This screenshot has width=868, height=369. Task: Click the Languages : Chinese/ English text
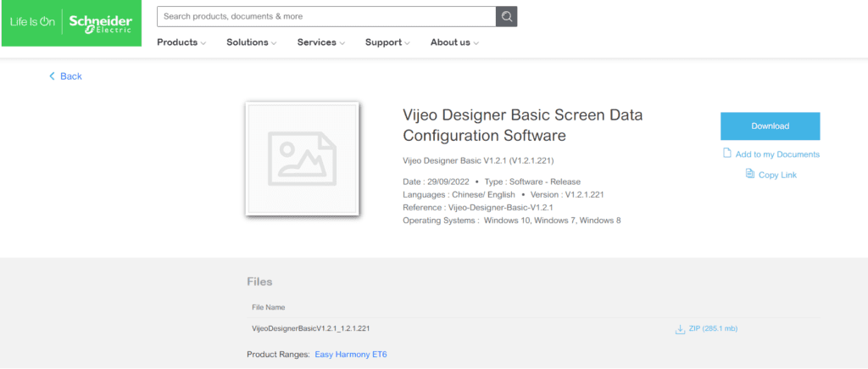click(x=459, y=194)
